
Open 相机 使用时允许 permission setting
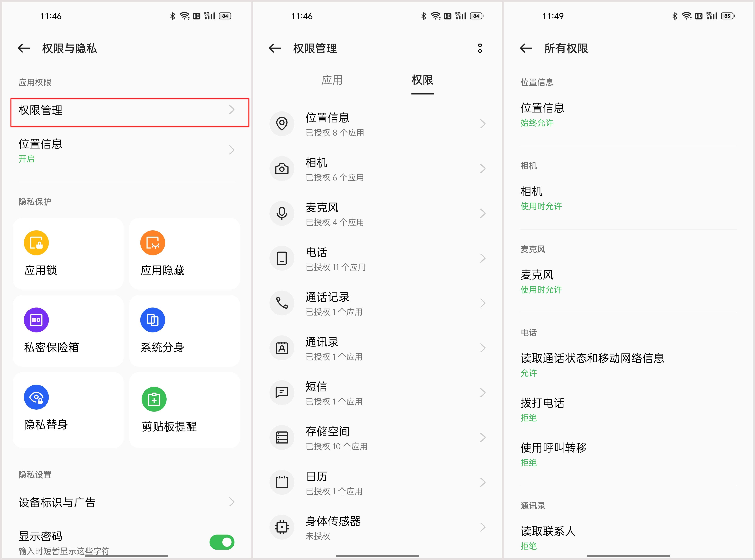(x=628, y=198)
